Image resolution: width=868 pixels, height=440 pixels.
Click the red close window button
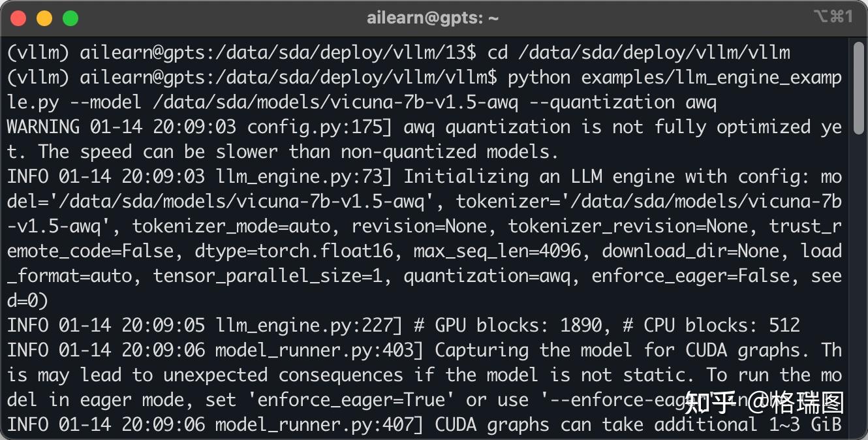tap(18, 18)
